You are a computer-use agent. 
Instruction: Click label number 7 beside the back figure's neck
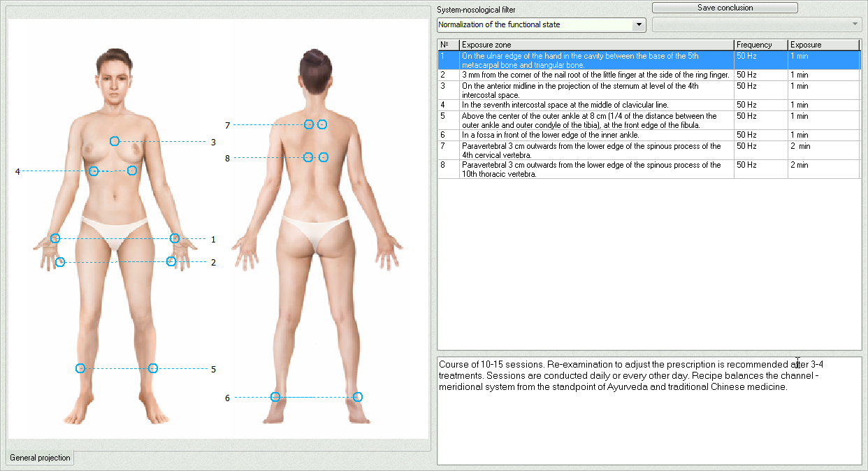pos(227,126)
